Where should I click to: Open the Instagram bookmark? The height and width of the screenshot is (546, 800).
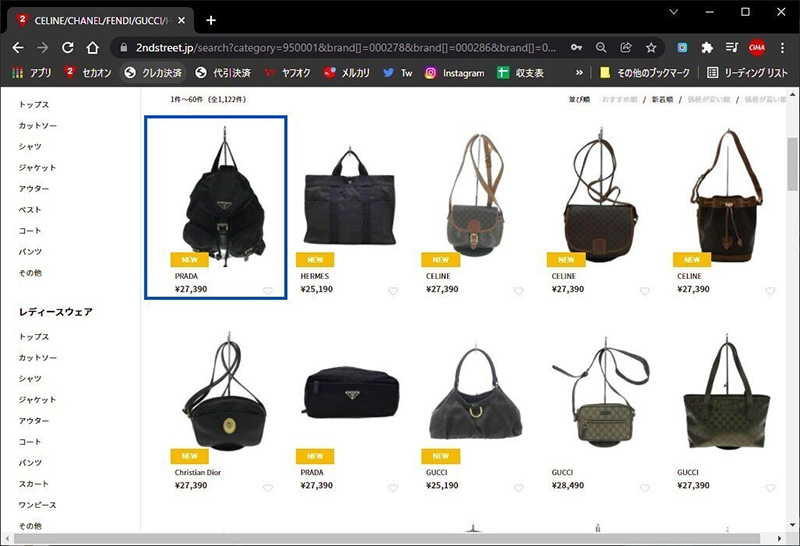pos(454,73)
